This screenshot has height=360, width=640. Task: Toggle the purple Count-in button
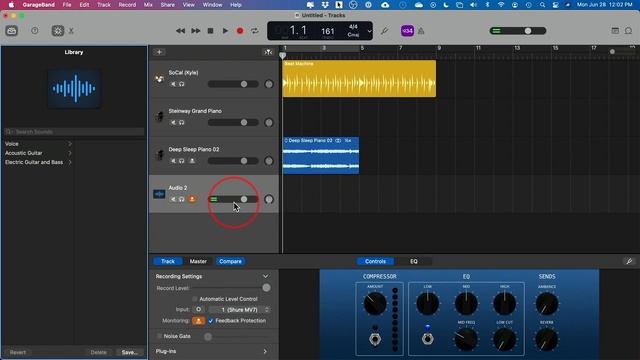407,31
